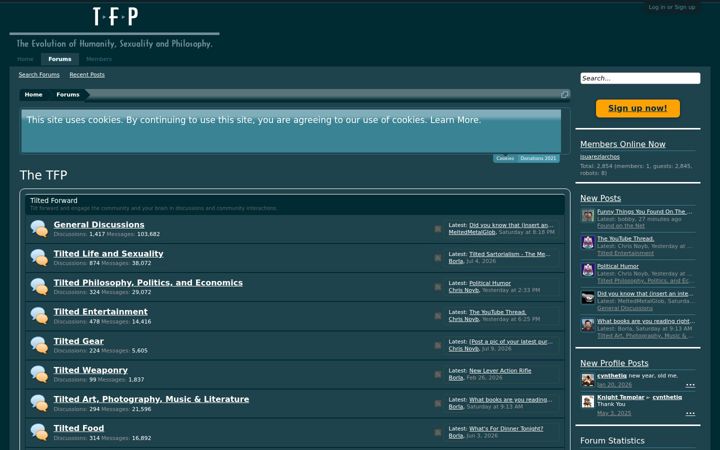Image resolution: width=720 pixels, height=450 pixels.
Task: Open the Tilted Entertainment forum title
Action: point(101,311)
